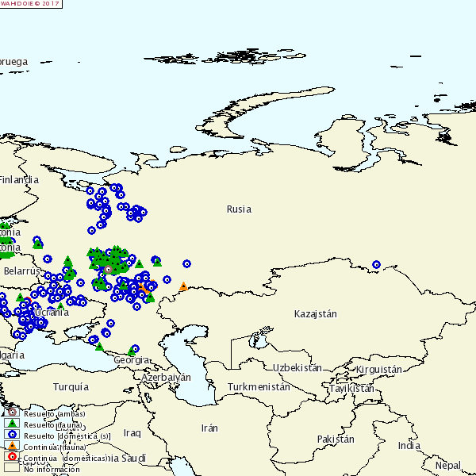Click the blue circle Resuelto (doméstica) legend icon
The width and height of the screenshot is (476, 476).
click(13, 436)
